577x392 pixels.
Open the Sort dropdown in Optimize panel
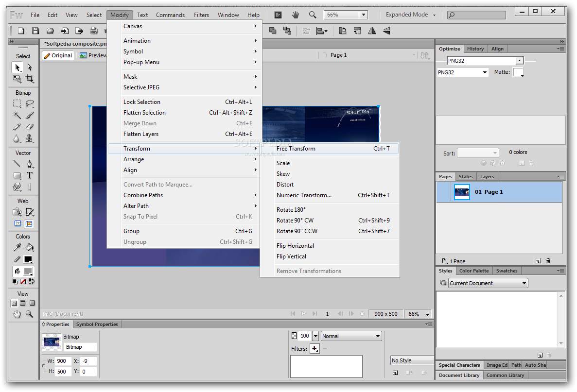point(478,153)
